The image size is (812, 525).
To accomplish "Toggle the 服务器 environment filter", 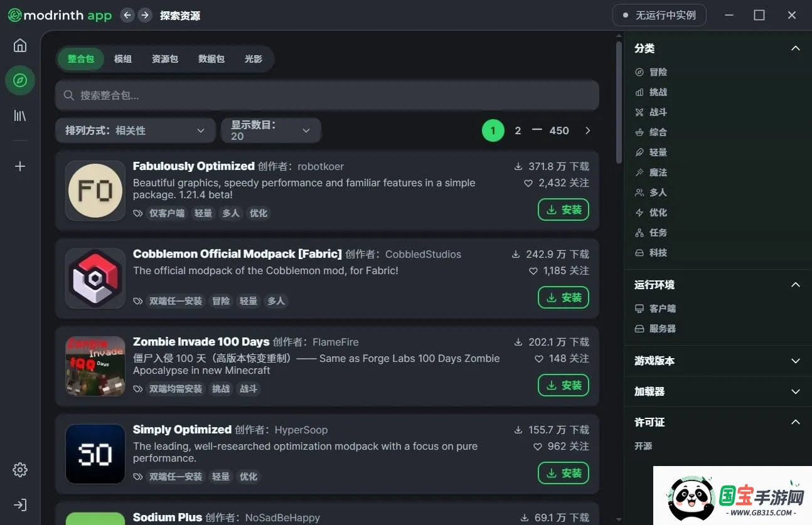I will click(656, 329).
